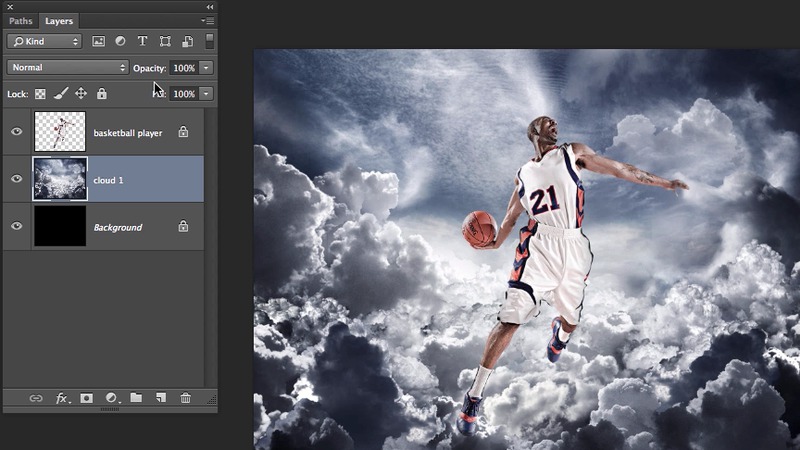Filter layers by type (T) layers
The height and width of the screenshot is (450, 800).
142,41
